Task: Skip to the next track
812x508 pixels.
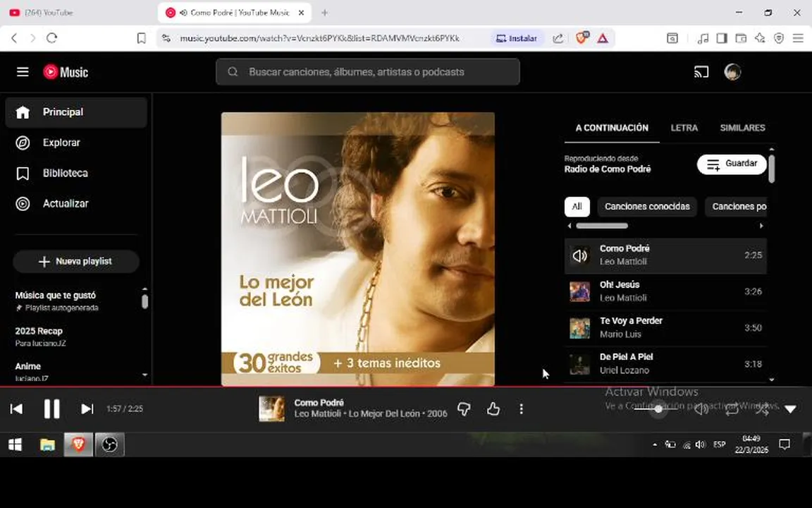Action: click(87, 409)
